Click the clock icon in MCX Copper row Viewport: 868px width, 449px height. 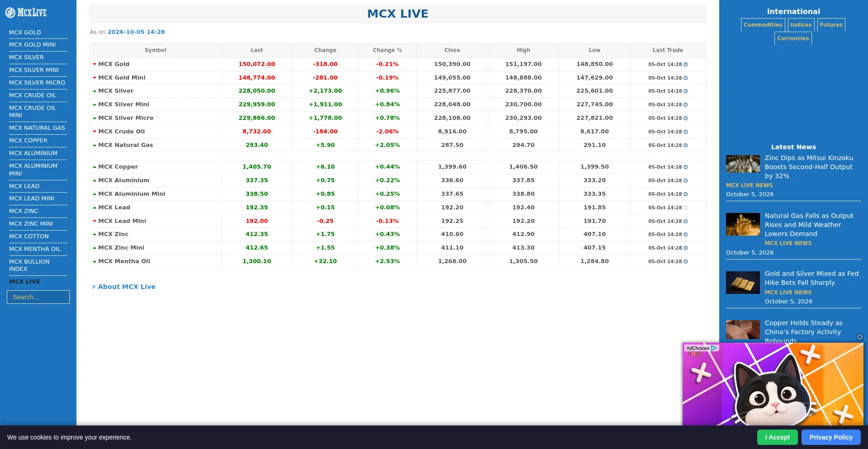pos(686,167)
